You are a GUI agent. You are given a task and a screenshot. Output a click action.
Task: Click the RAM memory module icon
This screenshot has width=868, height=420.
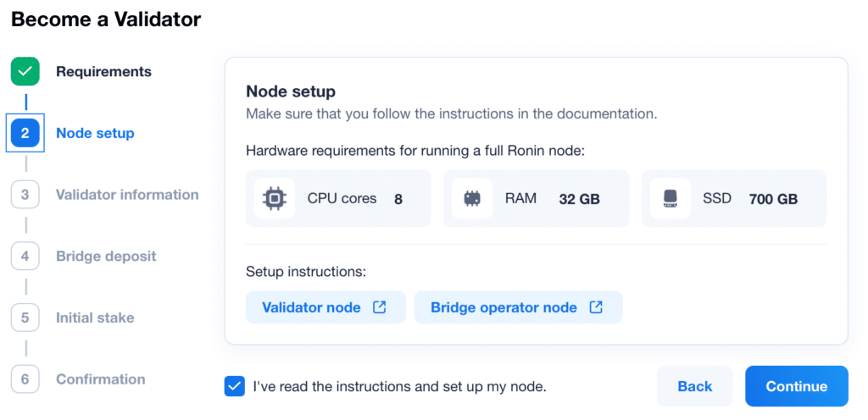pyautogui.click(x=471, y=198)
